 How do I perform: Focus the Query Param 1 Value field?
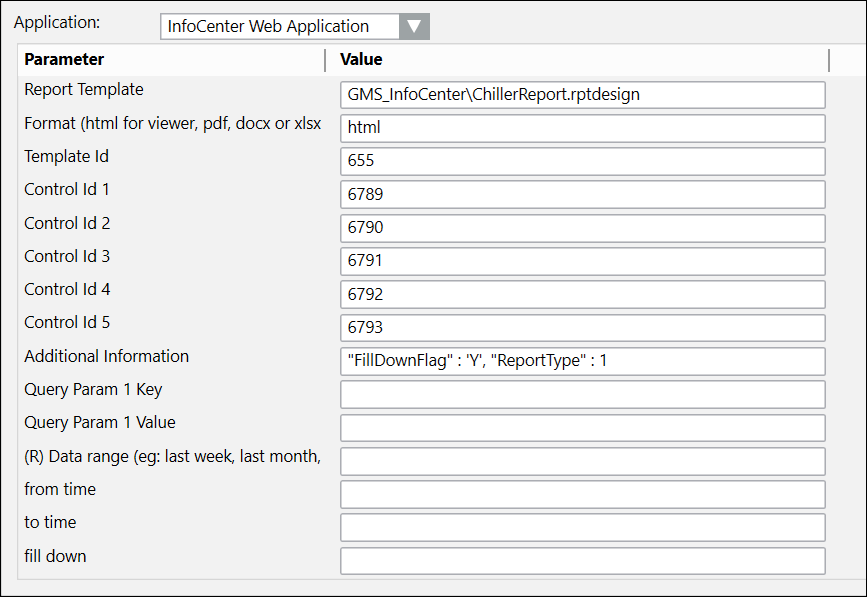point(582,428)
